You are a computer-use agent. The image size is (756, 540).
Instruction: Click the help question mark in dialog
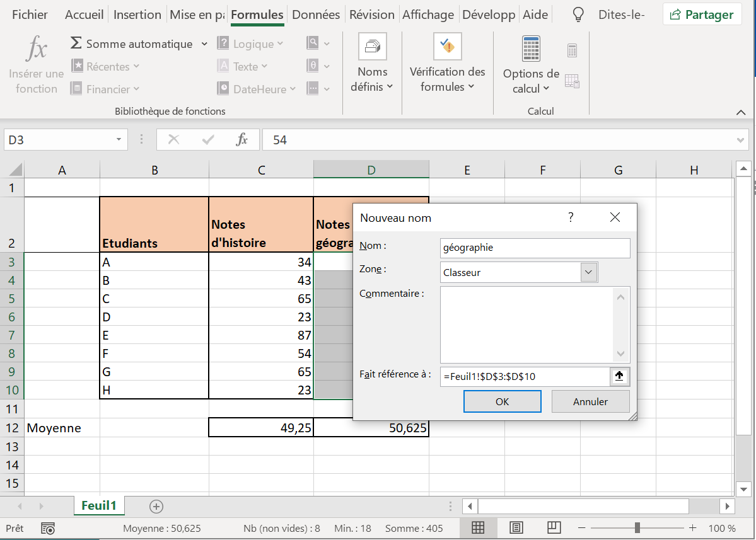coord(571,217)
